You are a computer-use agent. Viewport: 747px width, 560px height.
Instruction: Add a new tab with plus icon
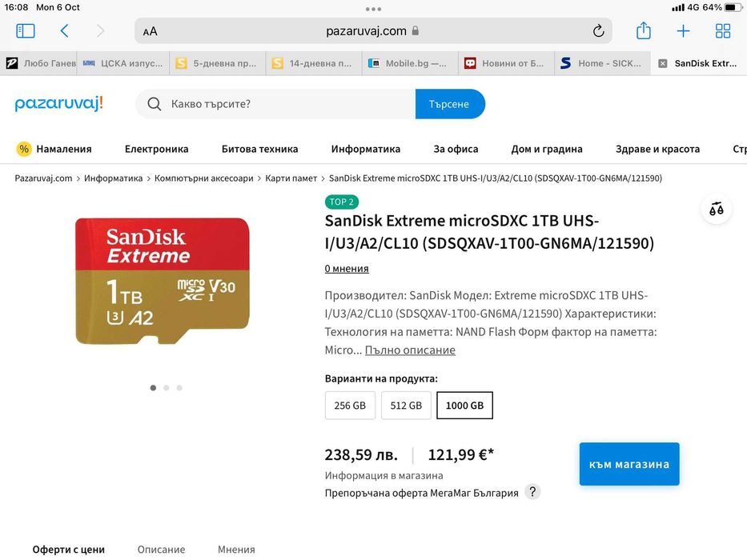pyautogui.click(x=683, y=31)
